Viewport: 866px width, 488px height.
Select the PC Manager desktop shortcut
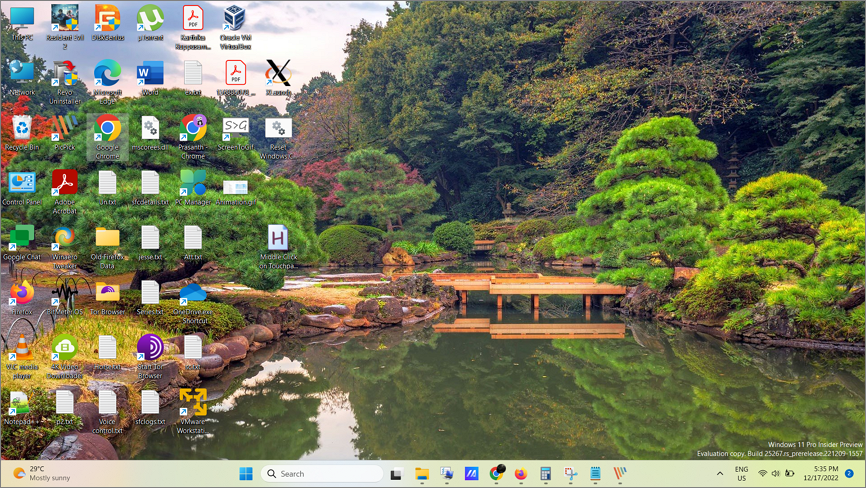point(193,188)
